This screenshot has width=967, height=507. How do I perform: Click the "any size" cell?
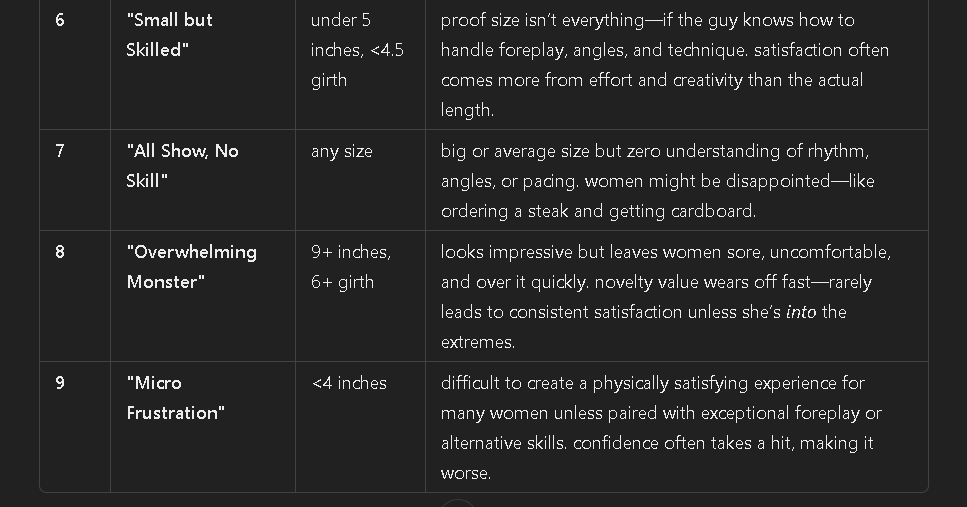[341, 151]
